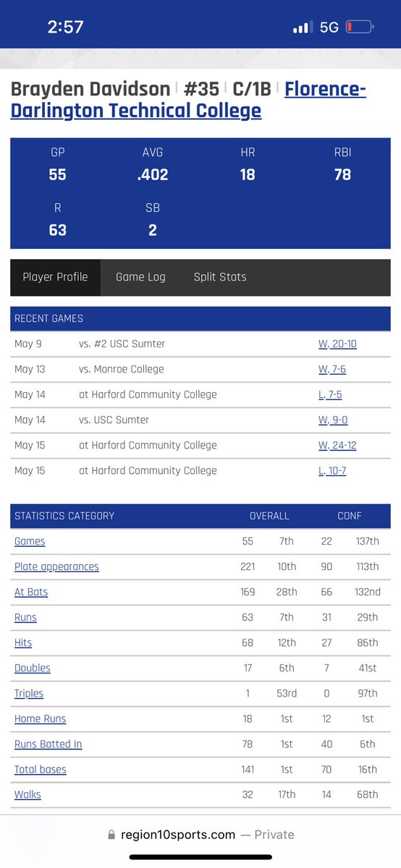Open the Doubles statistic link
Image resolution: width=401 pixels, height=868 pixels.
[33, 668]
